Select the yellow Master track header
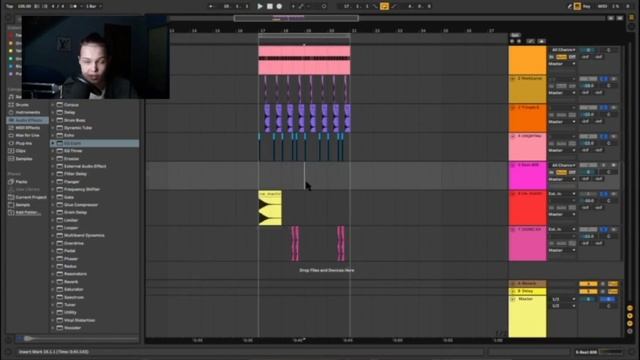 tap(527, 316)
